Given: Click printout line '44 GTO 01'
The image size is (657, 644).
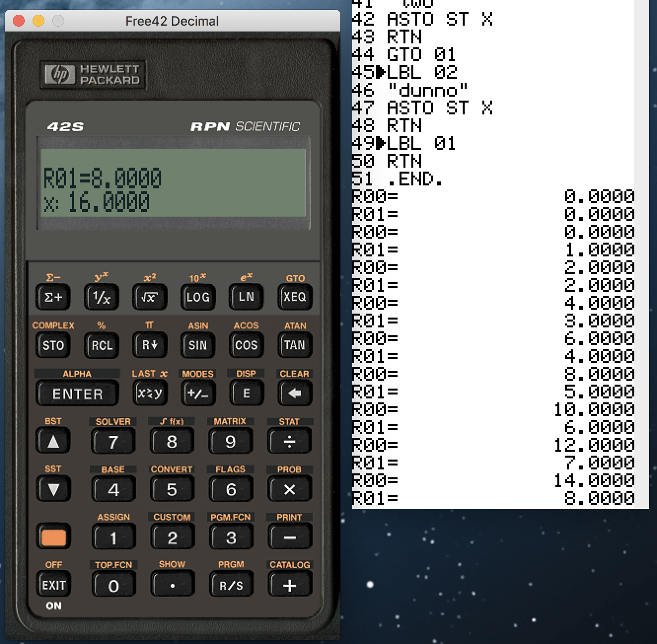Looking at the screenshot, I should click(x=404, y=54).
